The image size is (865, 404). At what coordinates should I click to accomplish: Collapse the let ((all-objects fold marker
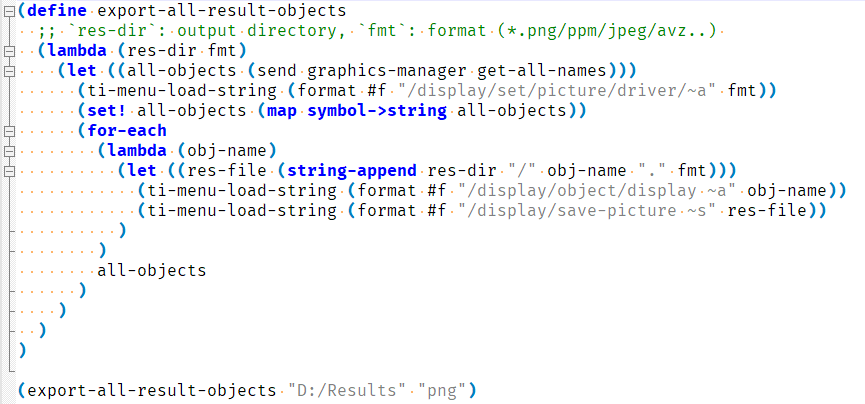tap(9, 71)
